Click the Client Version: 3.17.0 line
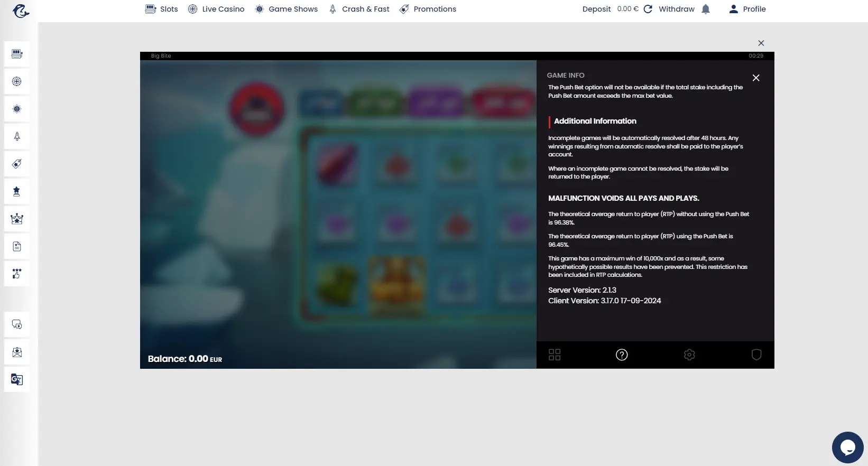868x466 pixels. click(604, 301)
